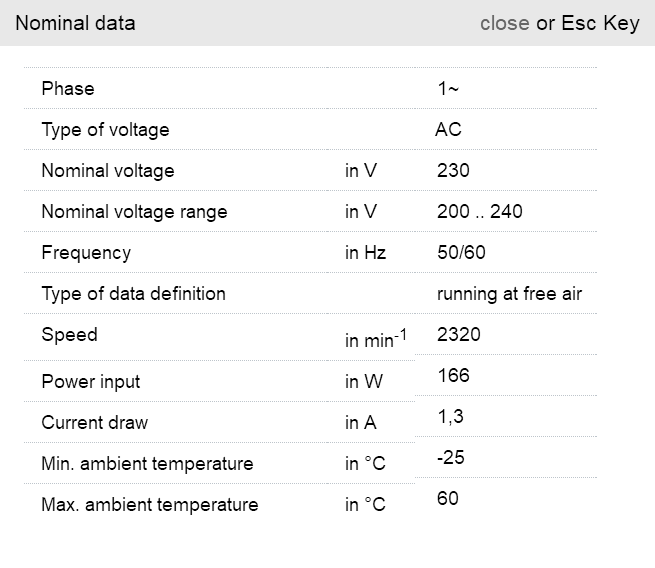Click the Speed value 2320
The image size is (655, 568).
pyautogui.click(x=459, y=335)
